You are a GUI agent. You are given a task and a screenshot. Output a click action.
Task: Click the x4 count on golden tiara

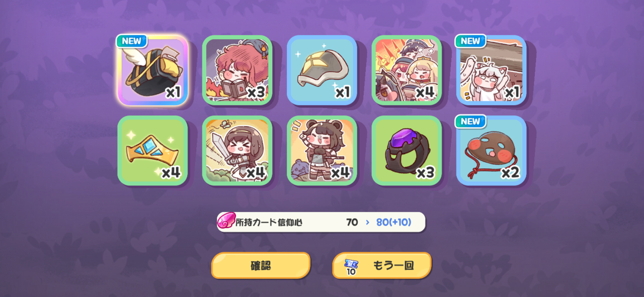[x=171, y=173]
